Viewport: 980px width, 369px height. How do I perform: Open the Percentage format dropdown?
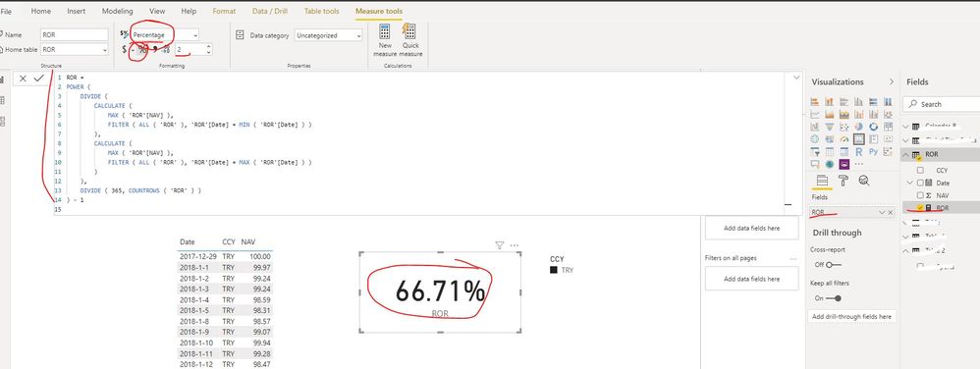point(165,35)
